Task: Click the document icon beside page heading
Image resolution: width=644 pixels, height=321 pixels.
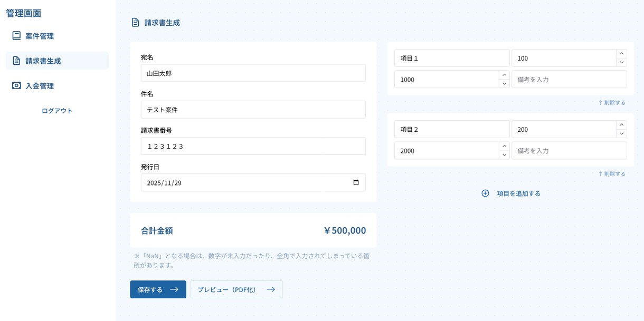Action: click(135, 22)
